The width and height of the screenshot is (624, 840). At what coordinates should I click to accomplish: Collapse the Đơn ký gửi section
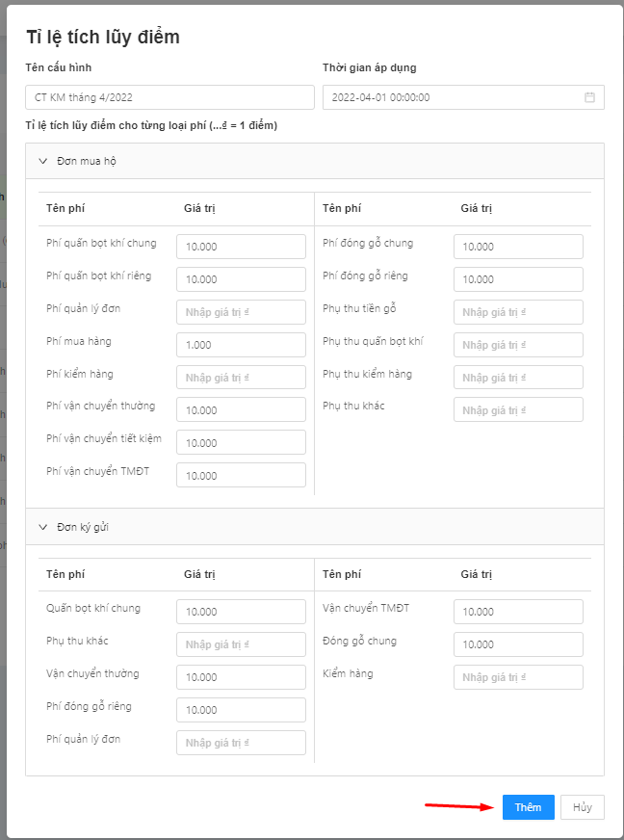[x=43, y=527]
